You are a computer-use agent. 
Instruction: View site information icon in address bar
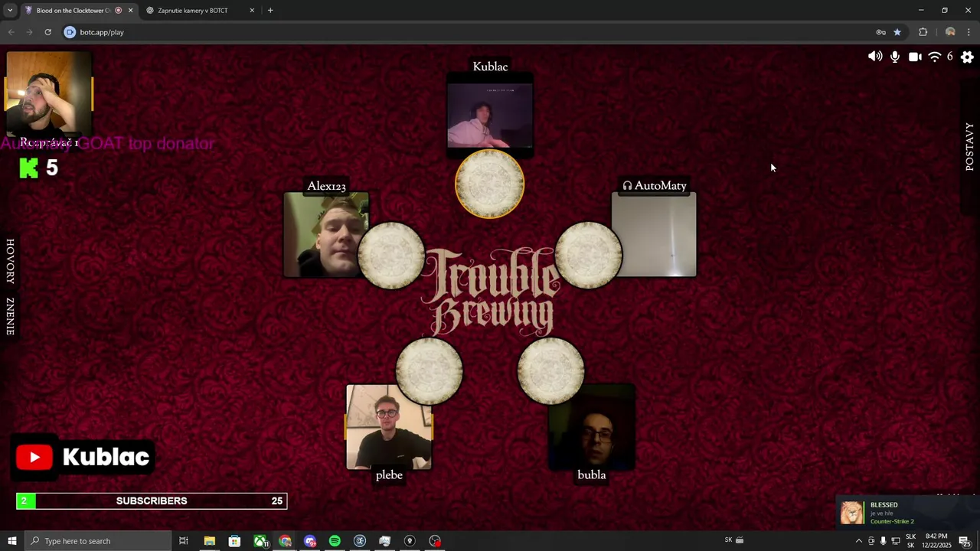coord(70,32)
